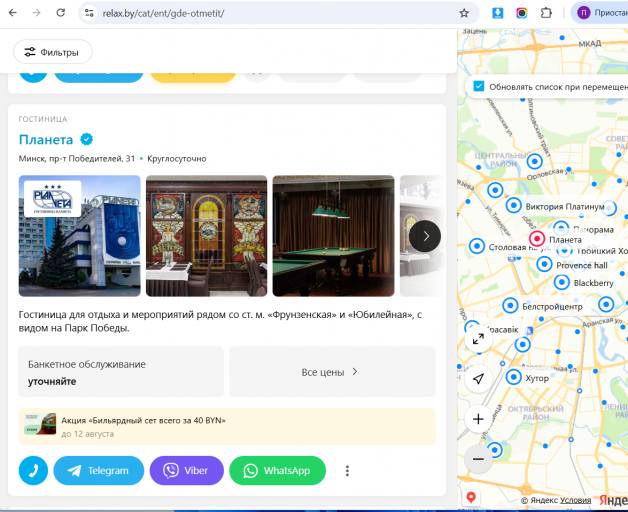This screenshot has width=628, height=512.
Task: Call the venue with phone icon button
Action: [x=33, y=470]
